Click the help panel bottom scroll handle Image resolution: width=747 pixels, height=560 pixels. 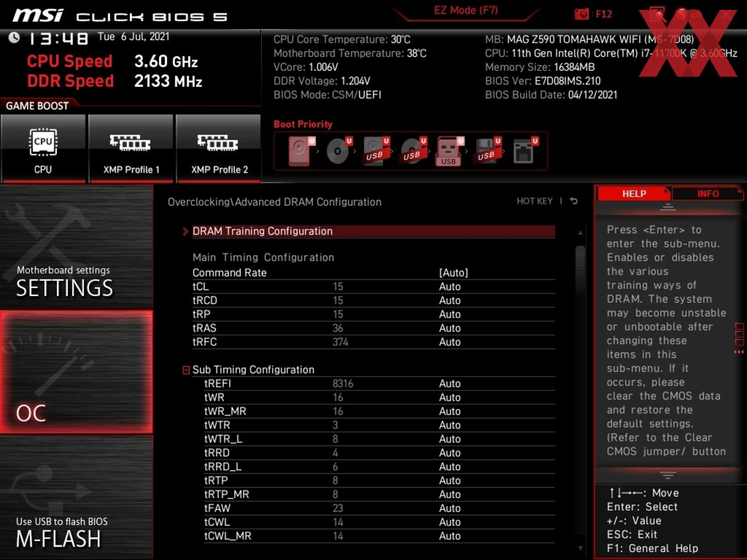(668, 475)
